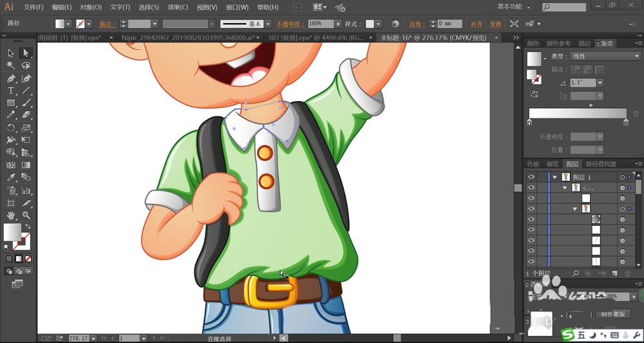The image size is (644, 343).
Task: Select the Symbol Sprayer tool
Action: click(x=11, y=190)
